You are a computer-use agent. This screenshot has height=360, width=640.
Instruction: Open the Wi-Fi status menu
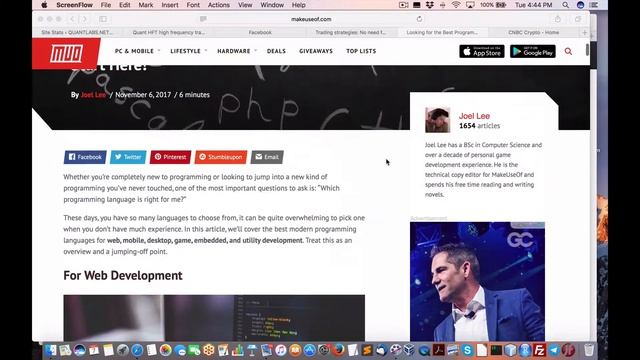[456, 5]
